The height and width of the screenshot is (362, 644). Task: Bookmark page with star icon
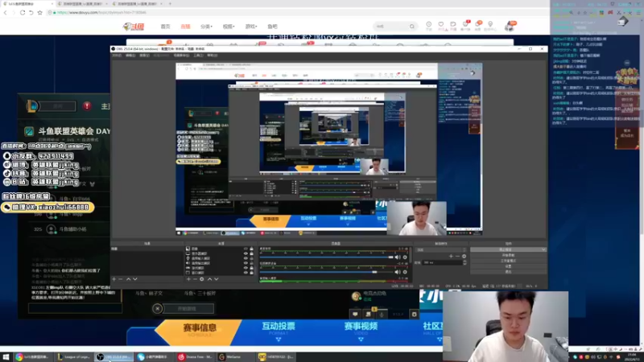39,13
